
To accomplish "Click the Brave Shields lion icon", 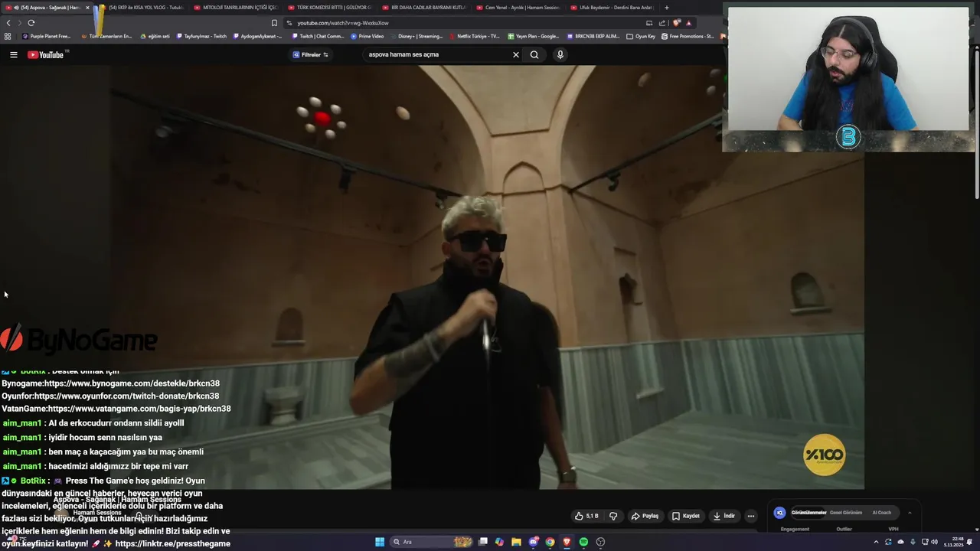I will coord(677,23).
